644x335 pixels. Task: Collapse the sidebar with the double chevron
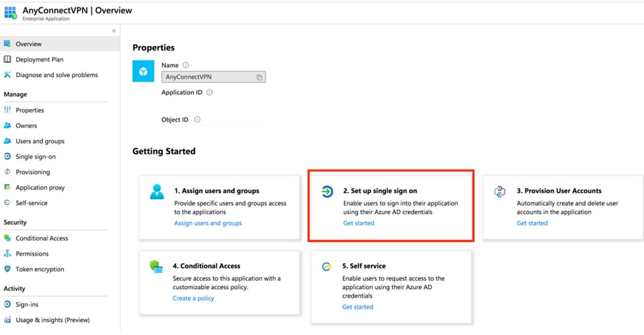(114, 31)
